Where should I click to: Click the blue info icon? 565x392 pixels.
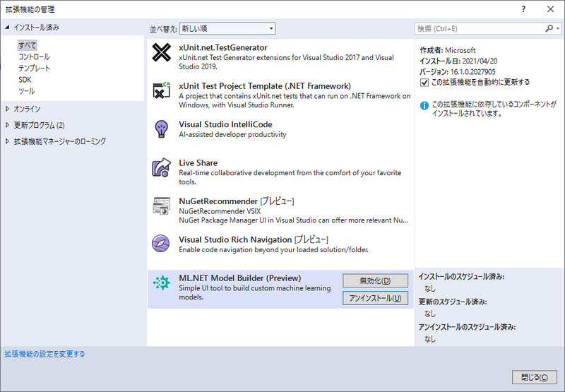click(424, 105)
